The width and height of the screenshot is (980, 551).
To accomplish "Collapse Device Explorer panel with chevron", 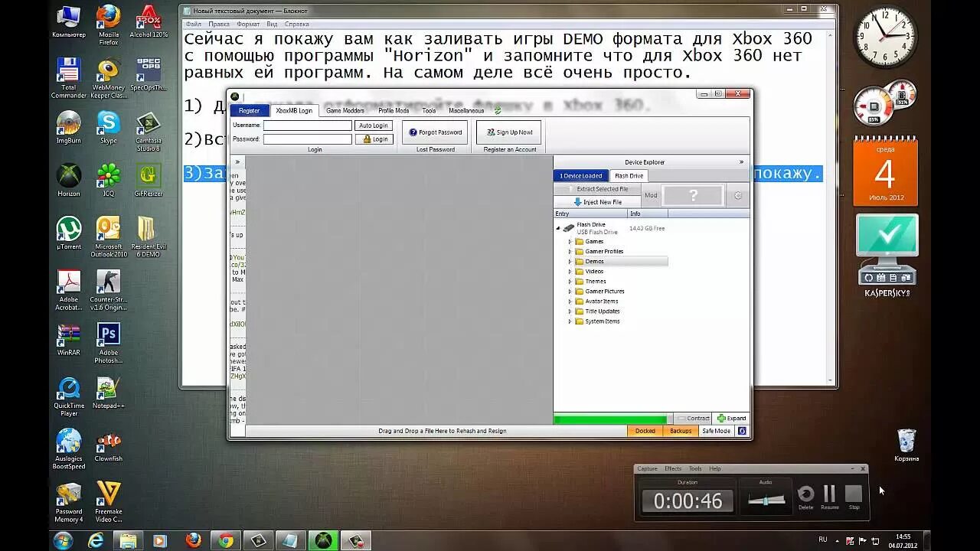I will pyautogui.click(x=741, y=162).
